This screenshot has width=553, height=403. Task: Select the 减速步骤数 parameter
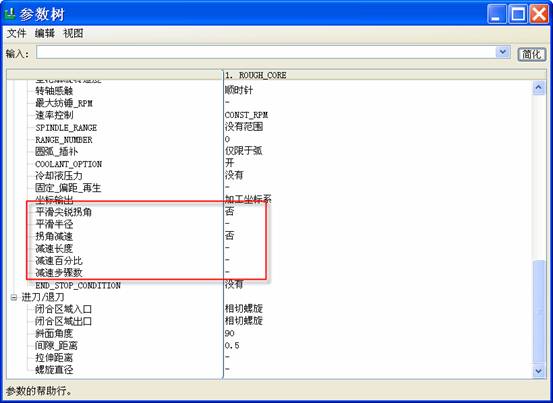click(x=59, y=273)
